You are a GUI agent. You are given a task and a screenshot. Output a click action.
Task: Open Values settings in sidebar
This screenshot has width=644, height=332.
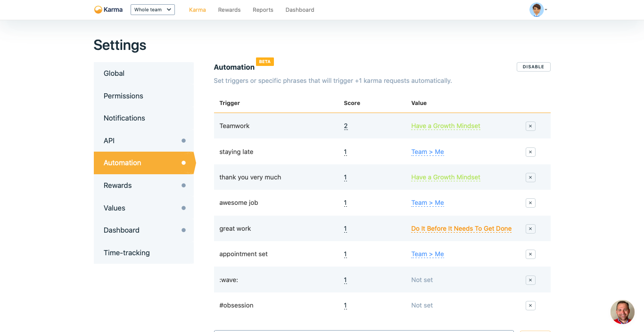click(144, 208)
